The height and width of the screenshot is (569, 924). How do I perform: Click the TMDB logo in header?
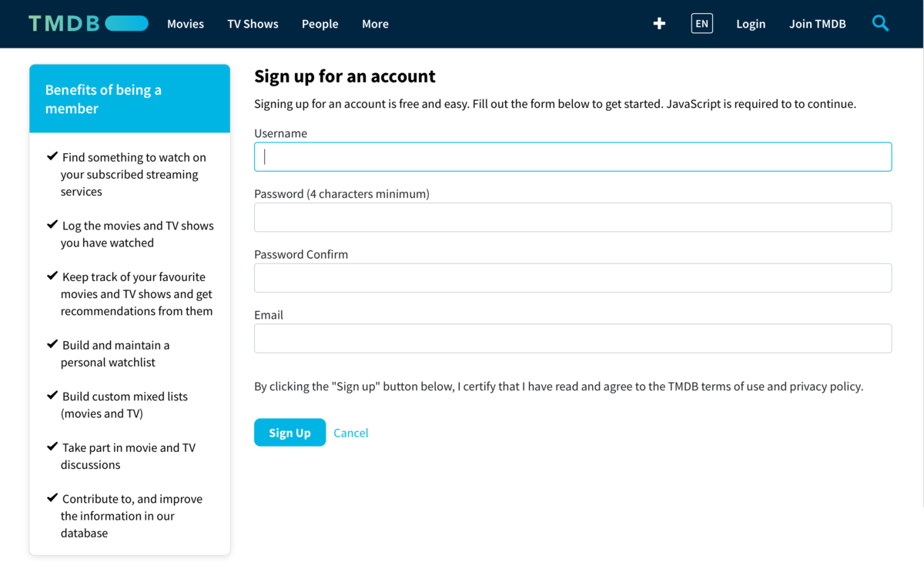(x=88, y=24)
